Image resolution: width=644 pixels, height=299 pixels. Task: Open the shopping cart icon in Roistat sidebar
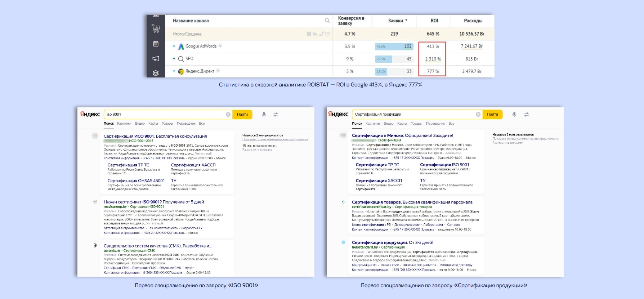coord(156,28)
